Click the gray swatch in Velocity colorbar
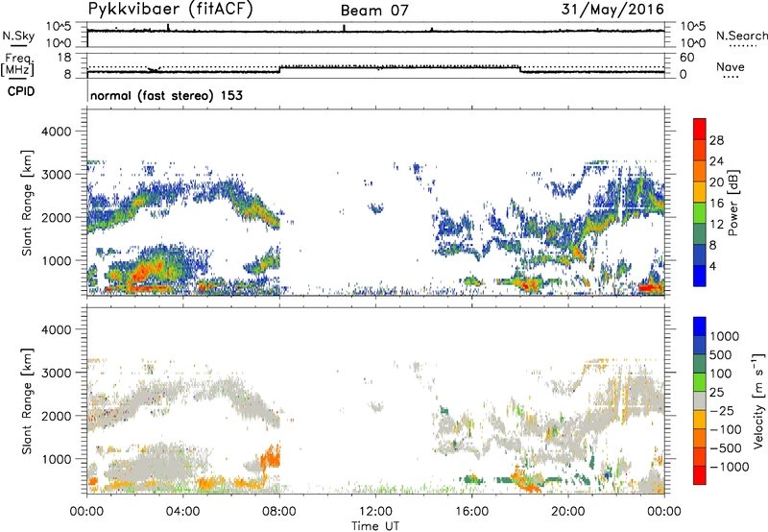This screenshot has width=768, height=532. [700, 400]
